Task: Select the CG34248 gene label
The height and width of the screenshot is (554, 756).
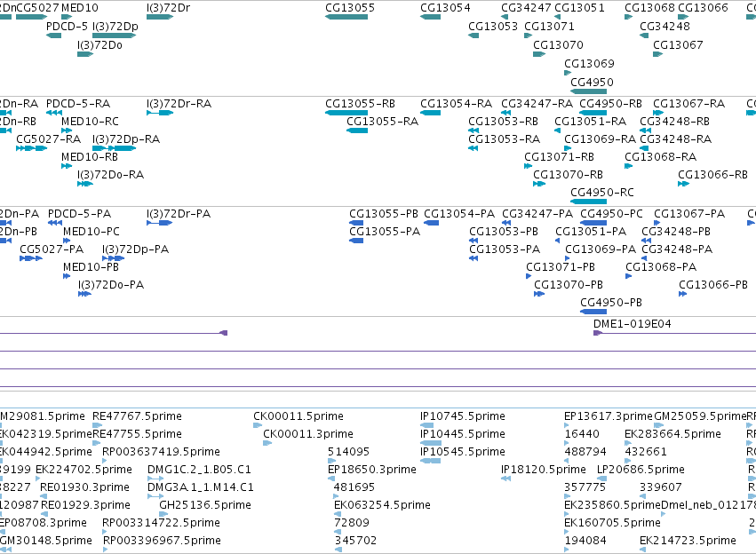Action: pyautogui.click(x=664, y=27)
